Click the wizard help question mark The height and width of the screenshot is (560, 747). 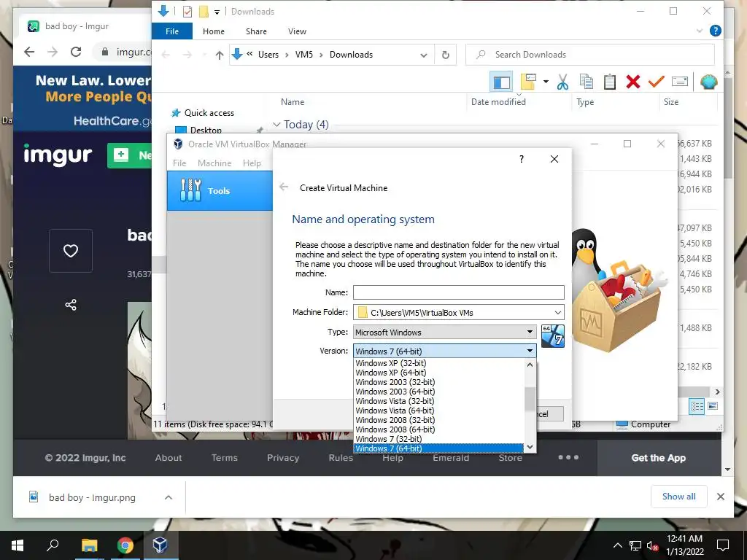(x=521, y=159)
